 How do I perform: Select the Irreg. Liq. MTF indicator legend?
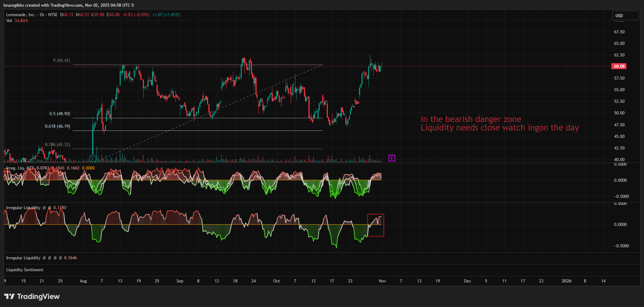[x=20, y=168]
